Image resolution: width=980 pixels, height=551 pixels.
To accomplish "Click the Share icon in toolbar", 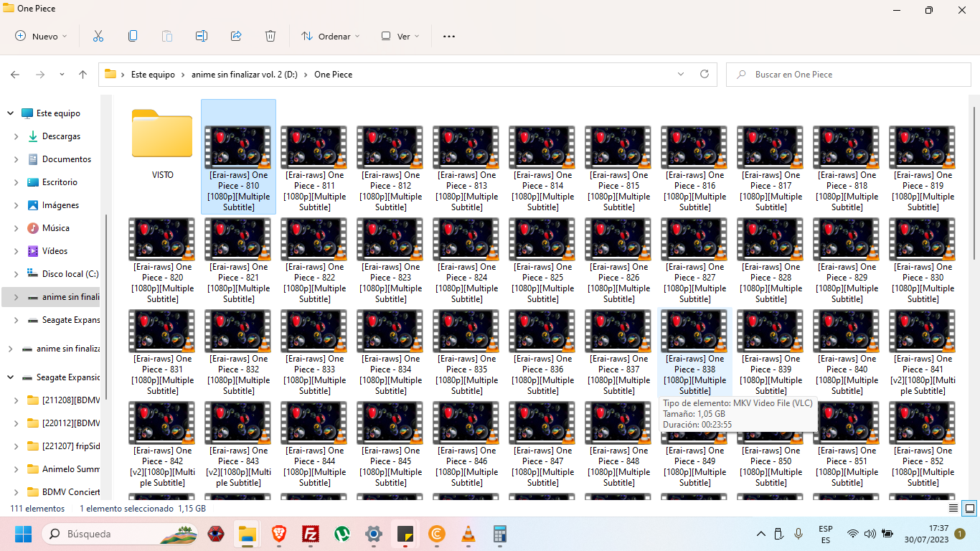I will coord(236,36).
